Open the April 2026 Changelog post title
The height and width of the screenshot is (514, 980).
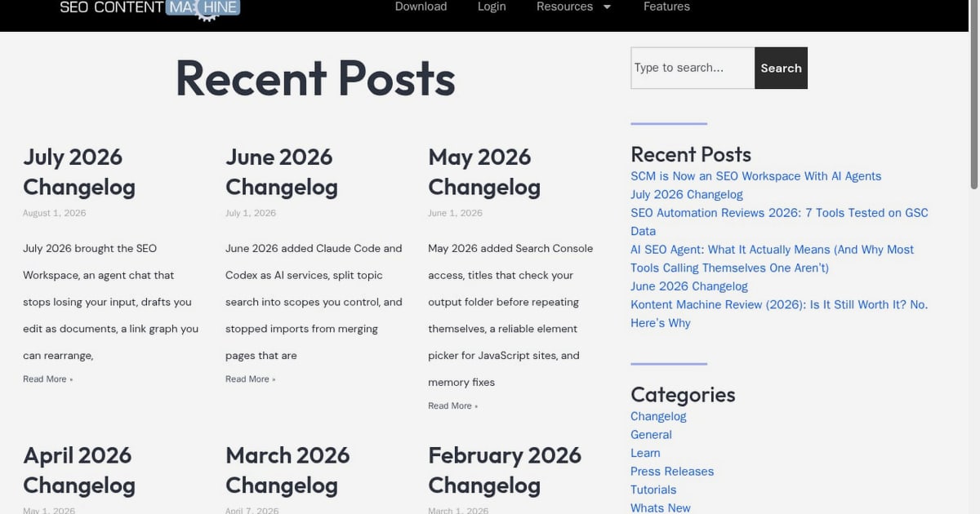pos(79,470)
